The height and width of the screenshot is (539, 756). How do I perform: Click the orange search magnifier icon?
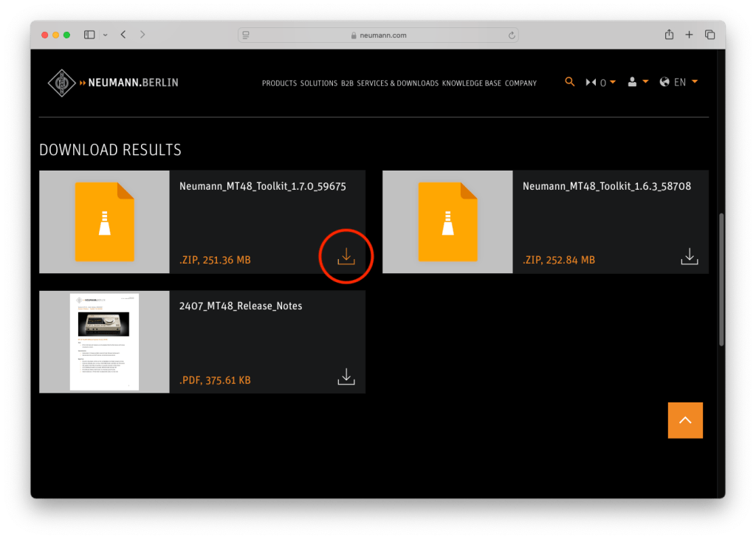569,82
